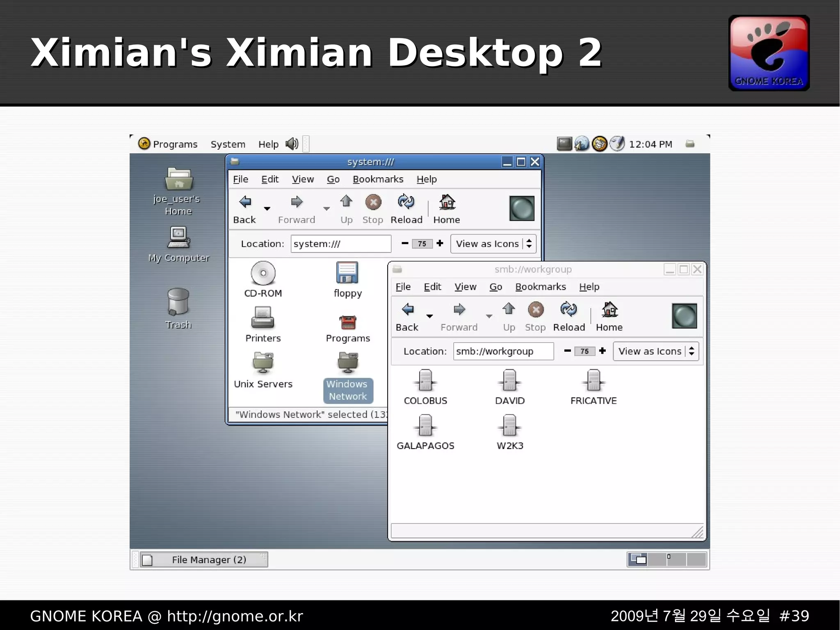840x630 pixels.
Task: Open the Programs menu in the top panel
Action: pyautogui.click(x=168, y=144)
